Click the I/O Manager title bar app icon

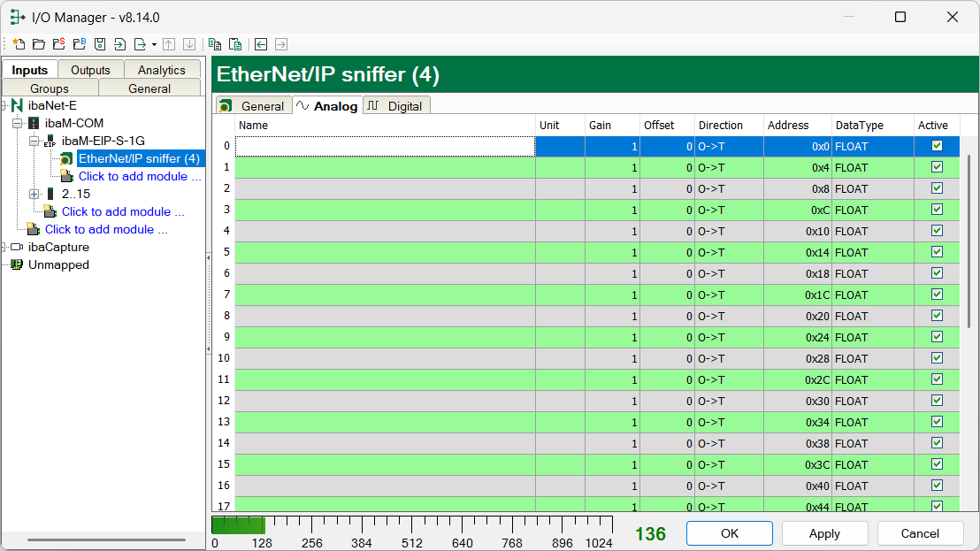pos(18,17)
